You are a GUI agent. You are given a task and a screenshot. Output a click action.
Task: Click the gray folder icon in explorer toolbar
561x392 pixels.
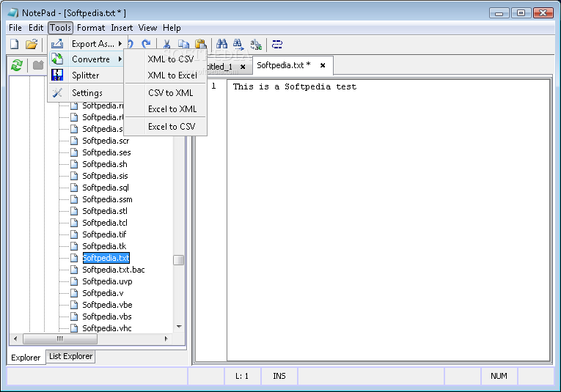[x=38, y=65]
